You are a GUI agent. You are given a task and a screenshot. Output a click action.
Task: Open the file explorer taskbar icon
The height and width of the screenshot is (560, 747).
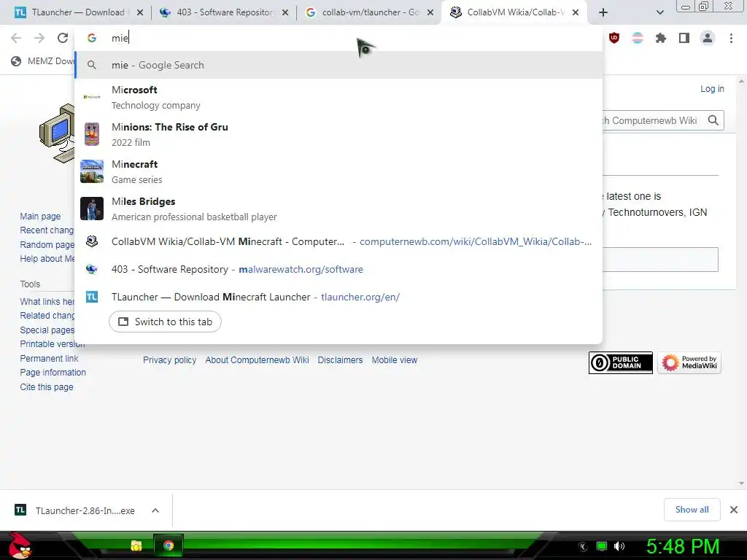136,545
